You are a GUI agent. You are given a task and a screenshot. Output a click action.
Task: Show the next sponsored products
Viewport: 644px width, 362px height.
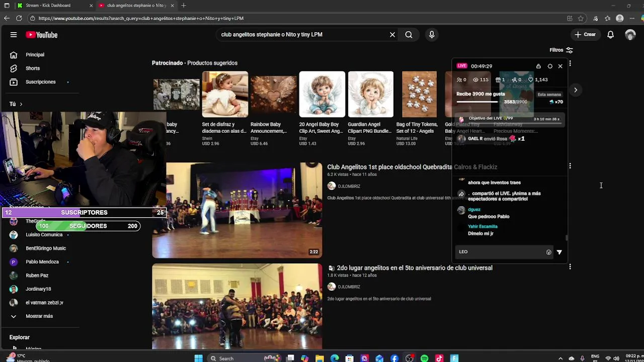[x=576, y=90]
